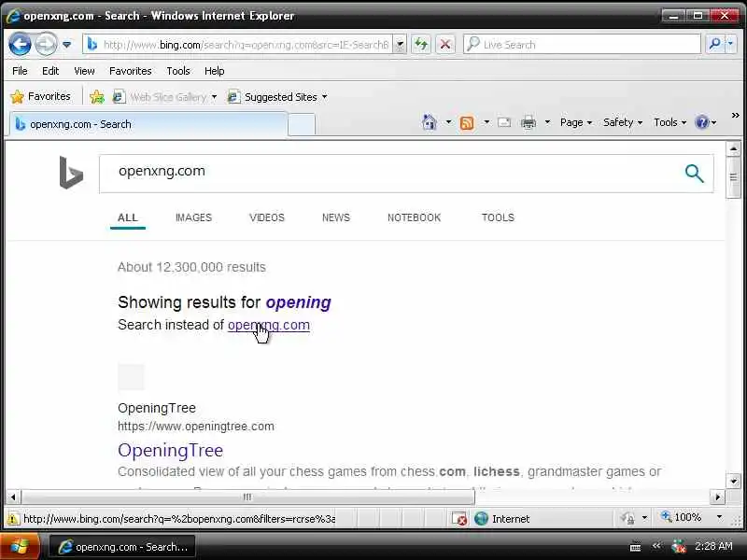Click the https://www.openingtree.com URL text
747x560 pixels.
[x=196, y=427]
